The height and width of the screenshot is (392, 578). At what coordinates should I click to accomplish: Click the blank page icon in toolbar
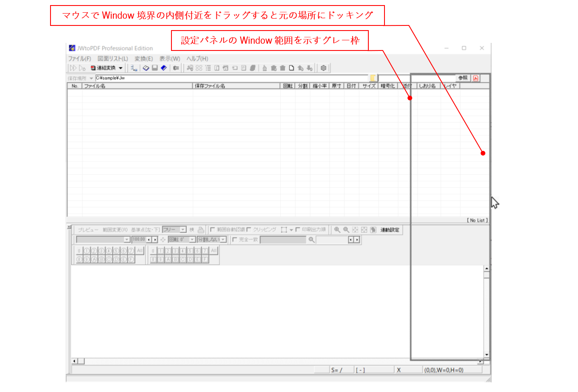292,68
